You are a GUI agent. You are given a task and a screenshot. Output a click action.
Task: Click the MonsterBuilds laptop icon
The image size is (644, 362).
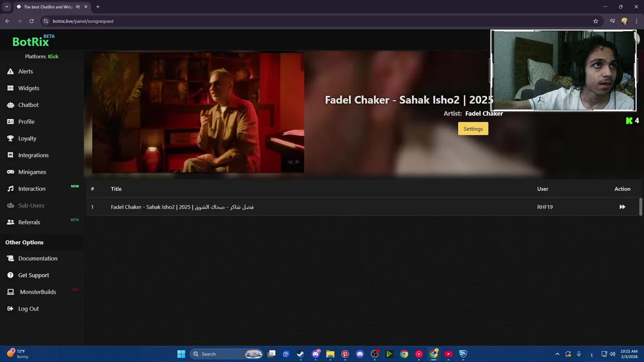(x=10, y=292)
